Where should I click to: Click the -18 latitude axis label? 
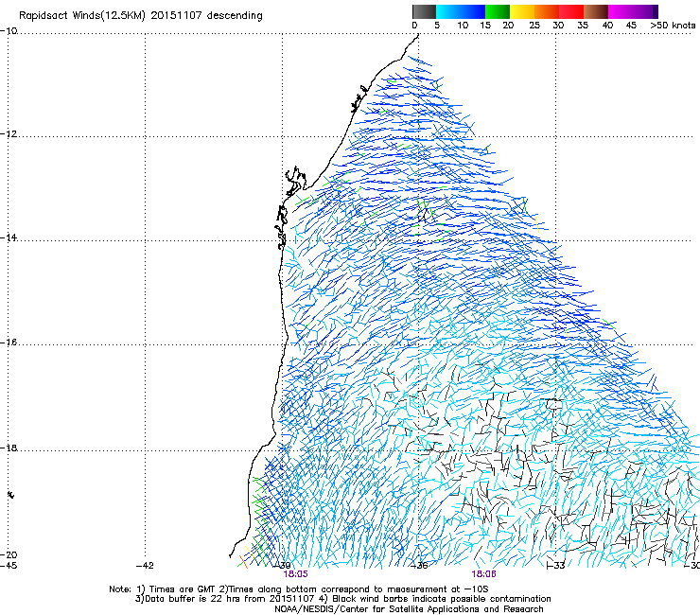[x=9, y=448]
